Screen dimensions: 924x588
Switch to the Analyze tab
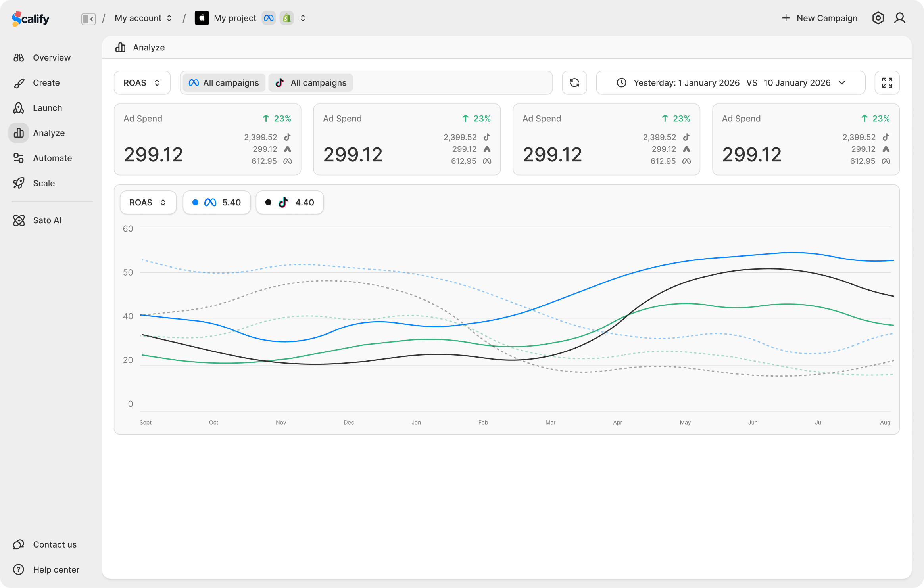[140, 47]
